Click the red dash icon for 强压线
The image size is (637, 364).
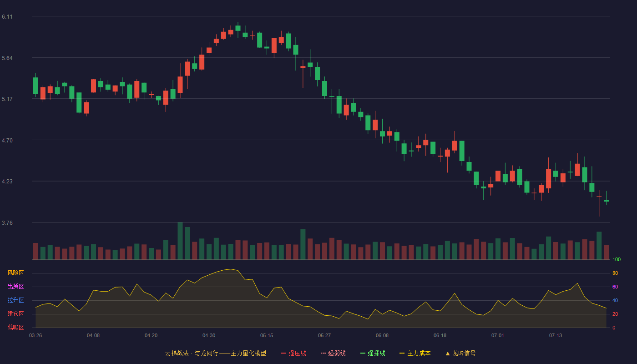283,353
